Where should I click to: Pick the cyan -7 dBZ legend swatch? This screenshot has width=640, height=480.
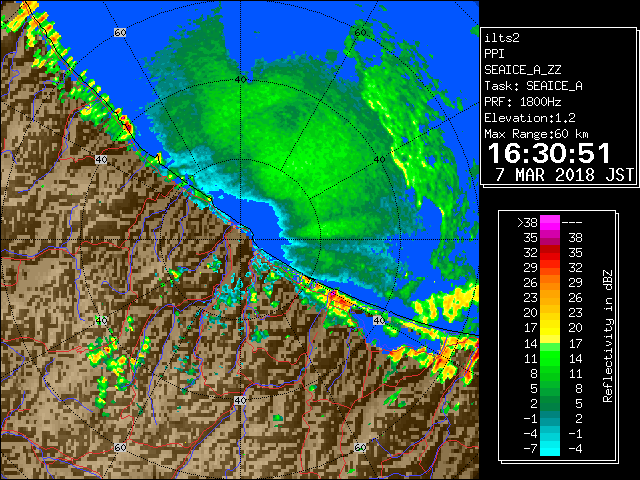(x=550, y=448)
